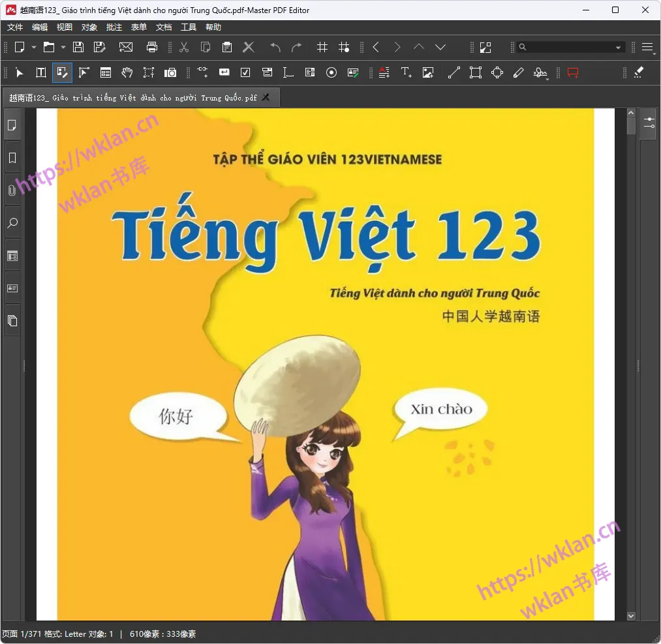Enable the Signature tool
661x644 pixels.
(x=541, y=72)
